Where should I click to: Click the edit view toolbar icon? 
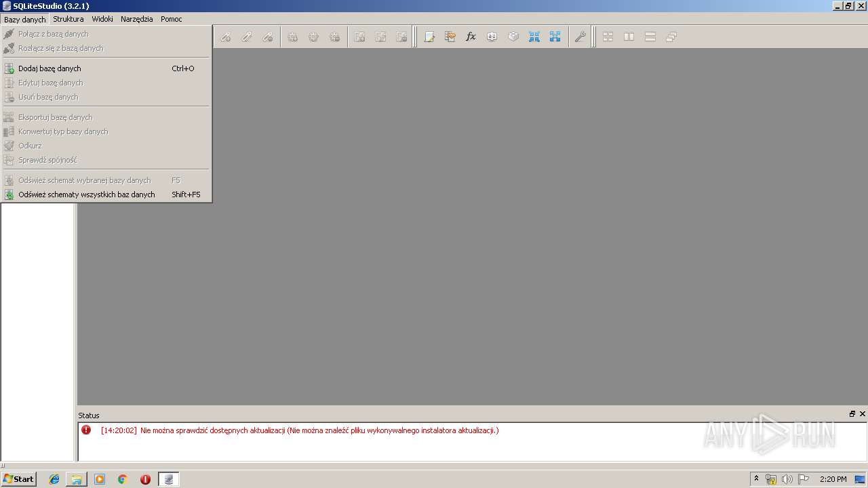pos(381,37)
